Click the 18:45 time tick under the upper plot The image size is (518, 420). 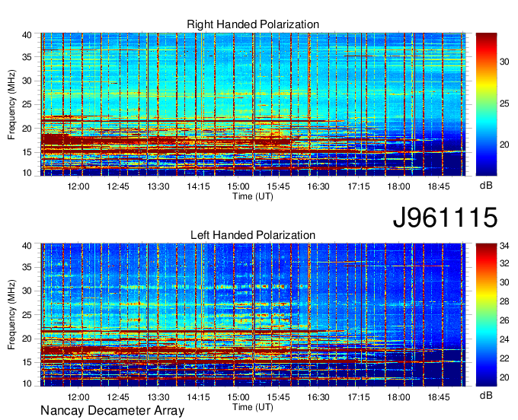439,186
